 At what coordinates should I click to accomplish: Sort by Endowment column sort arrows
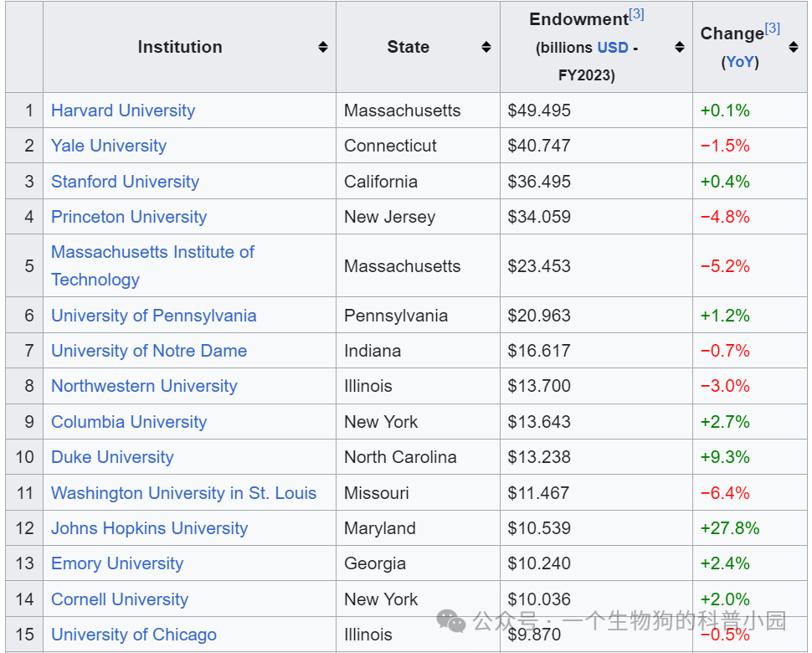pyautogui.click(x=680, y=47)
